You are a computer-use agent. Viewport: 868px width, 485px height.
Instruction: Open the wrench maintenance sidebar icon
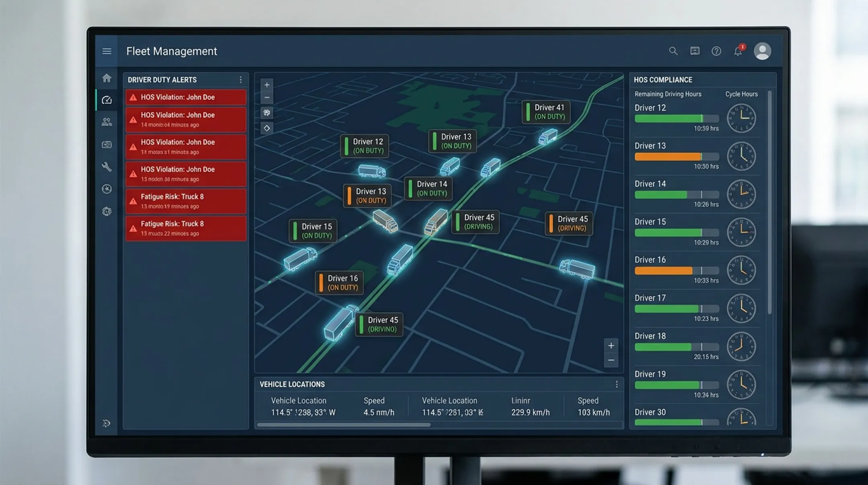106,166
